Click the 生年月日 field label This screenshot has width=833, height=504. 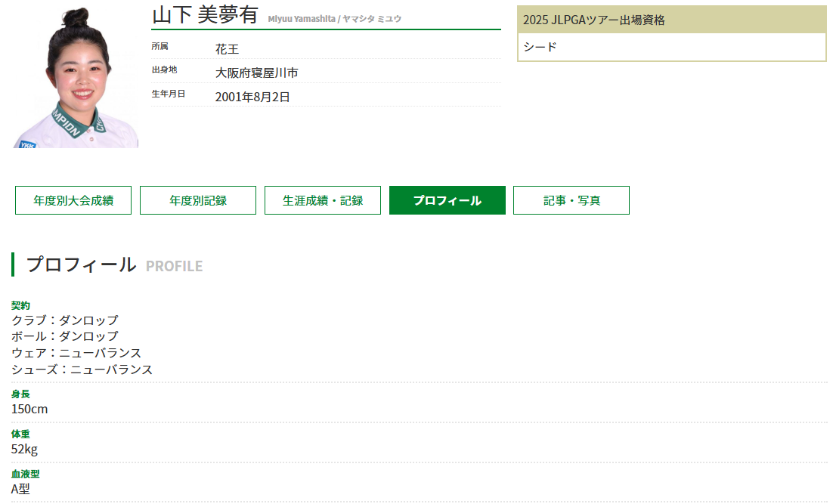169,94
